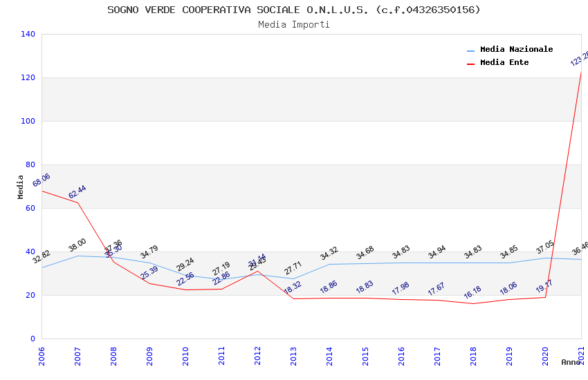
Task: Click the 2015 x-axis year label
Action: coord(365,356)
